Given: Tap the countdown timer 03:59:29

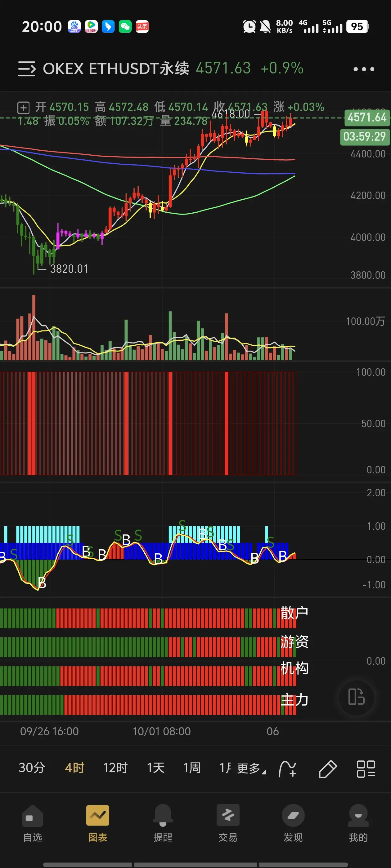Looking at the screenshot, I should click(x=365, y=136).
